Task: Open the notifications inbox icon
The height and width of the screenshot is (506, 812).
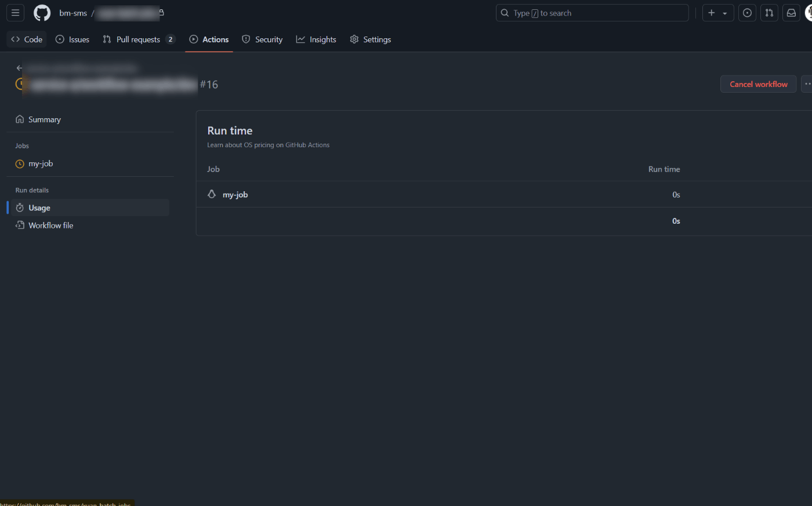Action: point(791,13)
